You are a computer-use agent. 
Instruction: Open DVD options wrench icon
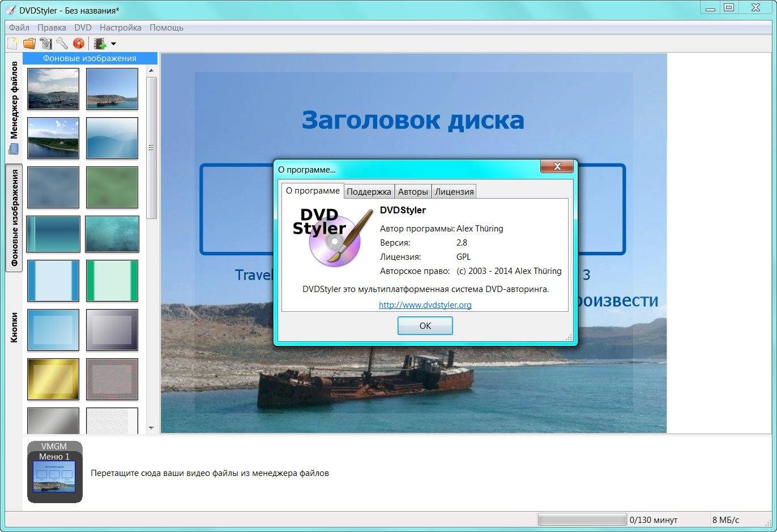(x=62, y=44)
